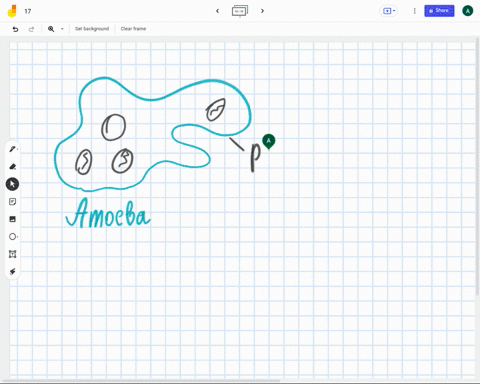Redo the last action
The image size is (480, 384).
(x=31, y=29)
